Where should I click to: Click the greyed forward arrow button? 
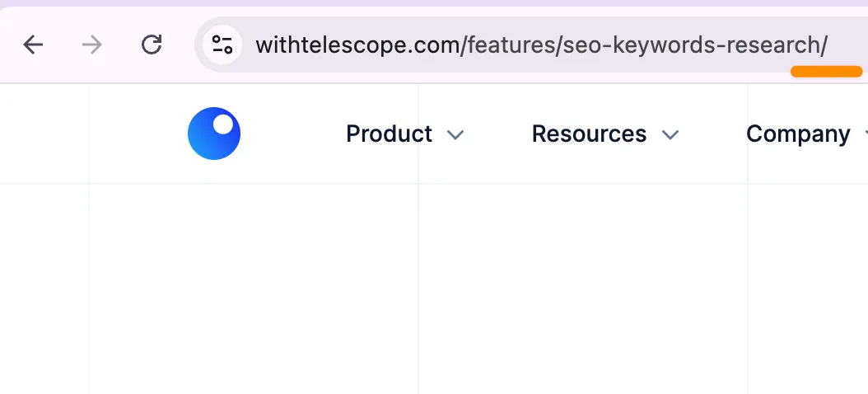[x=92, y=45]
